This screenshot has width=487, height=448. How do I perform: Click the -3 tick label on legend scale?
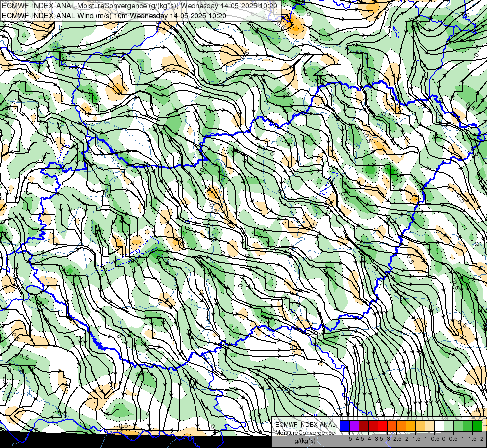pyautogui.click(x=387, y=439)
